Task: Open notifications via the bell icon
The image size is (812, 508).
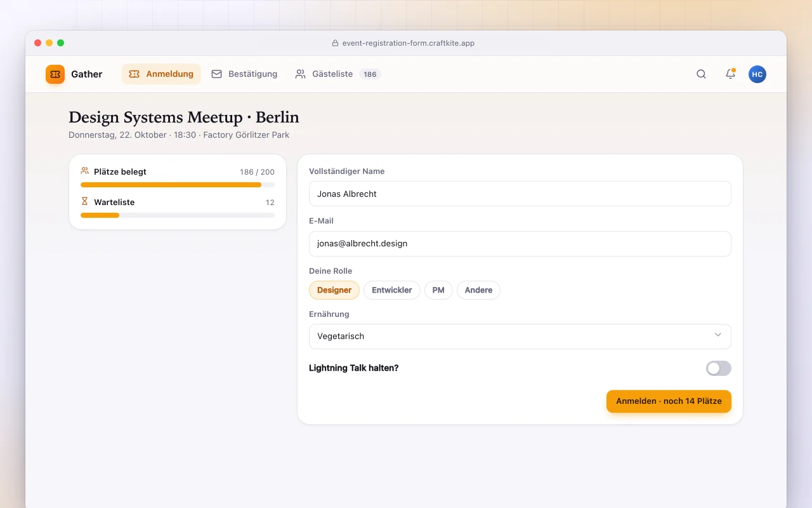Action: click(730, 74)
